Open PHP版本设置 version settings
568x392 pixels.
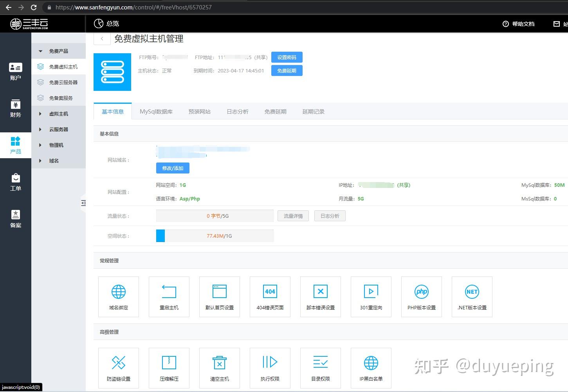coord(422,297)
